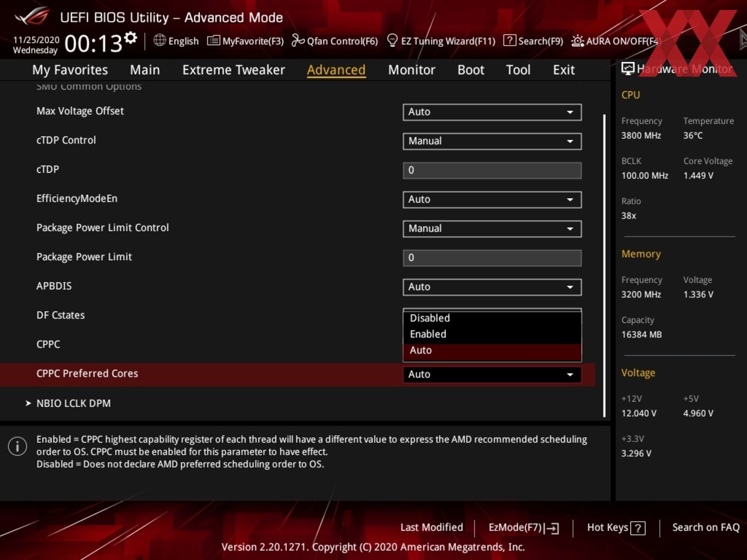Open cTDP Control dropdown

point(492,141)
